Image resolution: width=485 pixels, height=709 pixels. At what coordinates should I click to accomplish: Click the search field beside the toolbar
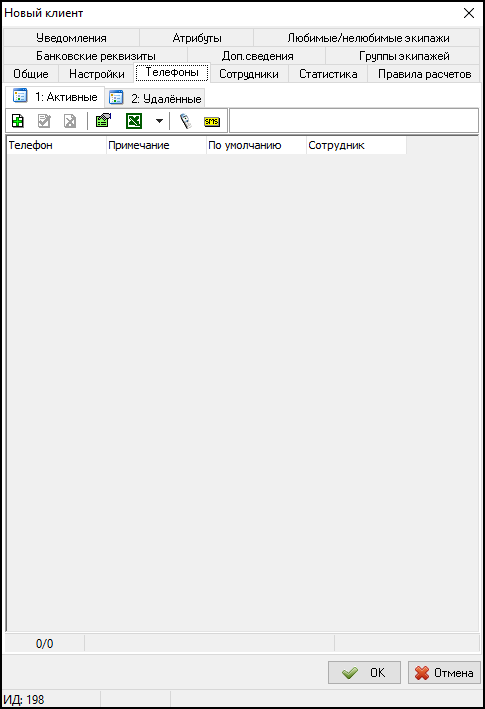coord(354,121)
